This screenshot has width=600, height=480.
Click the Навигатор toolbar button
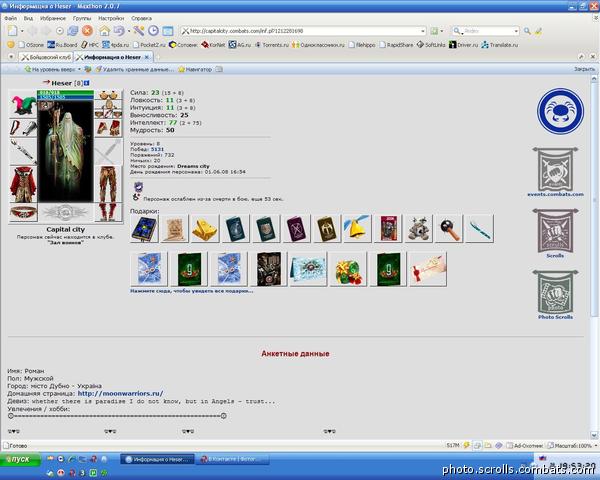196,69
